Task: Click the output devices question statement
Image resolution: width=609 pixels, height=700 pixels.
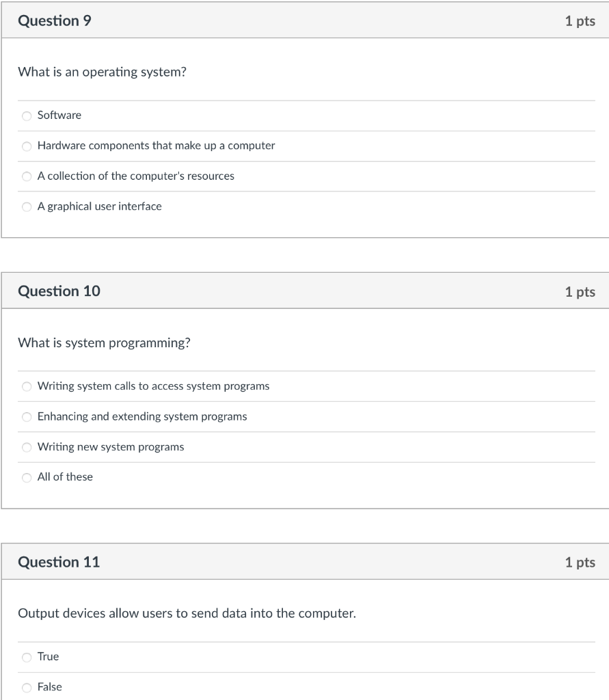Action: click(186, 613)
